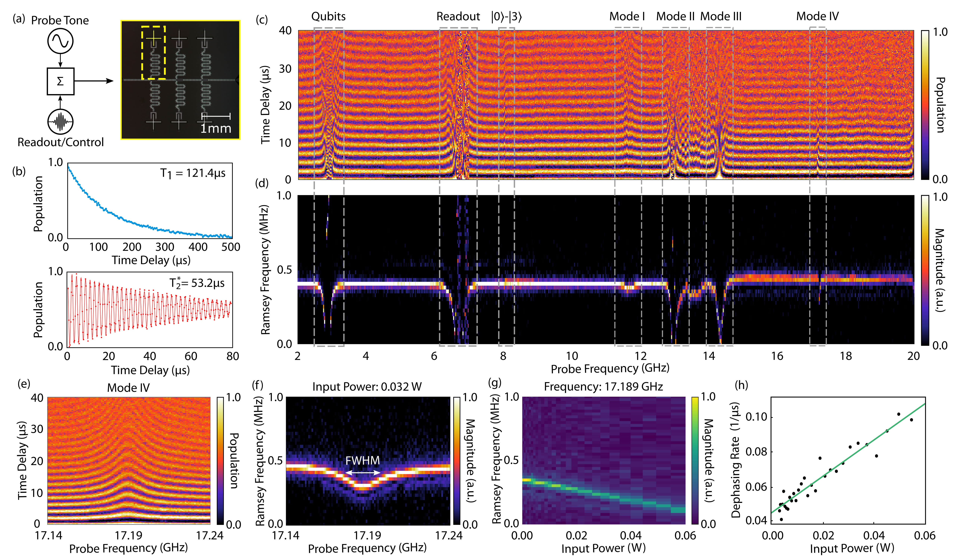
Task: Click the colorbar beside the spectroscopy trace panel
Action: 925,270
